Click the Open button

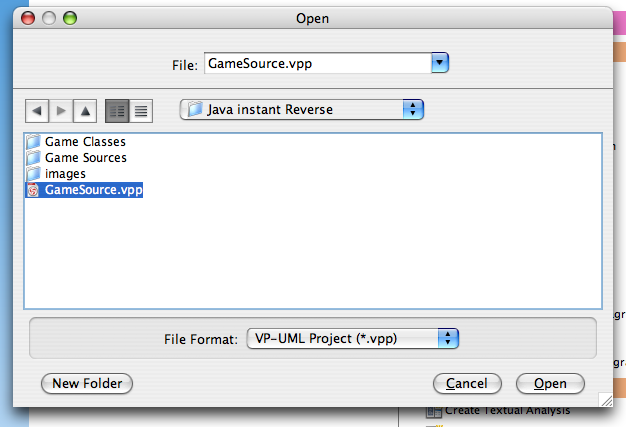point(550,384)
